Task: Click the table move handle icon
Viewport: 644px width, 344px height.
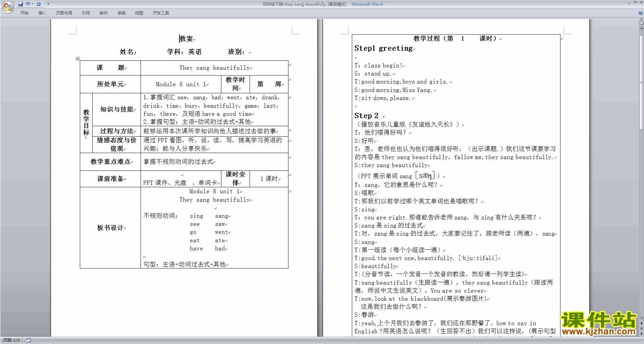Action: (x=77, y=58)
